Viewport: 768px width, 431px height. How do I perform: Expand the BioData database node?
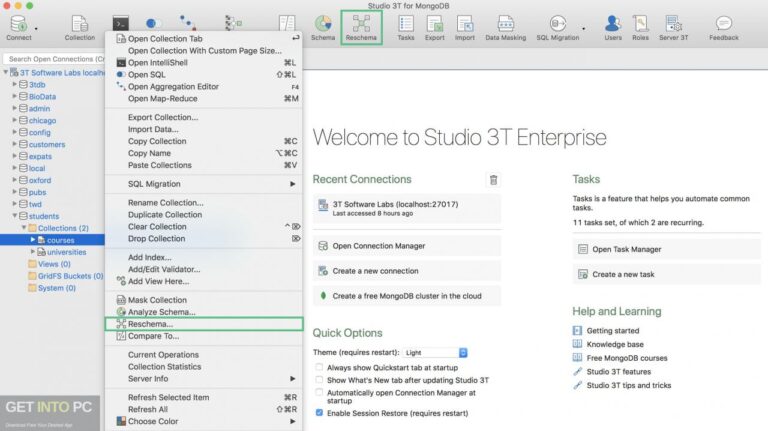15,96
